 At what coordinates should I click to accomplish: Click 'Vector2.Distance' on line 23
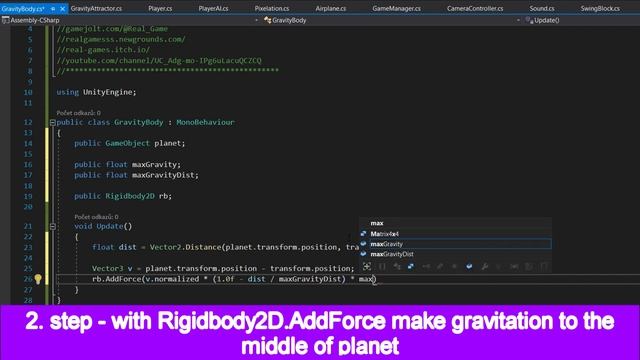[185, 247]
